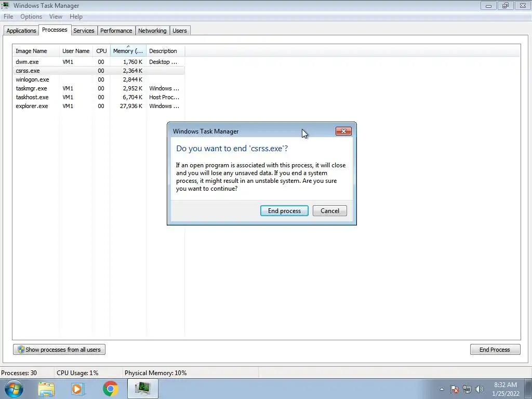The height and width of the screenshot is (399, 532).
Task: Sort by CPU column header
Action: (101, 51)
